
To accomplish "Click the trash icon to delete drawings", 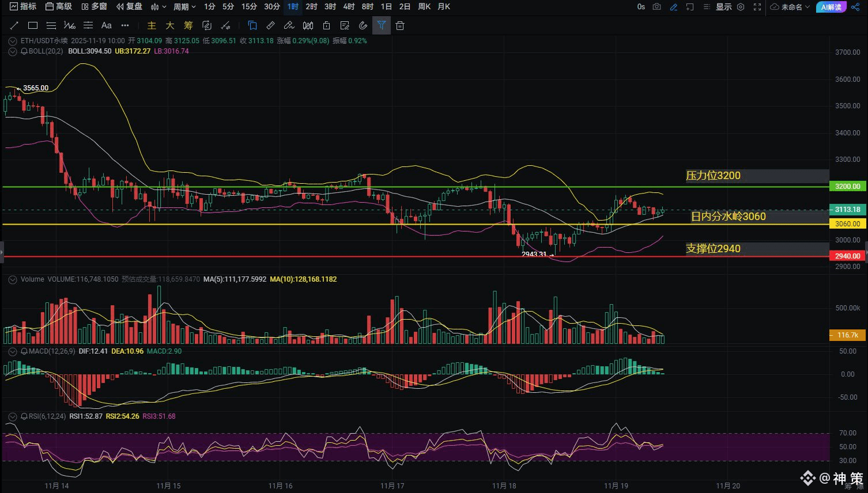I will [x=400, y=25].
